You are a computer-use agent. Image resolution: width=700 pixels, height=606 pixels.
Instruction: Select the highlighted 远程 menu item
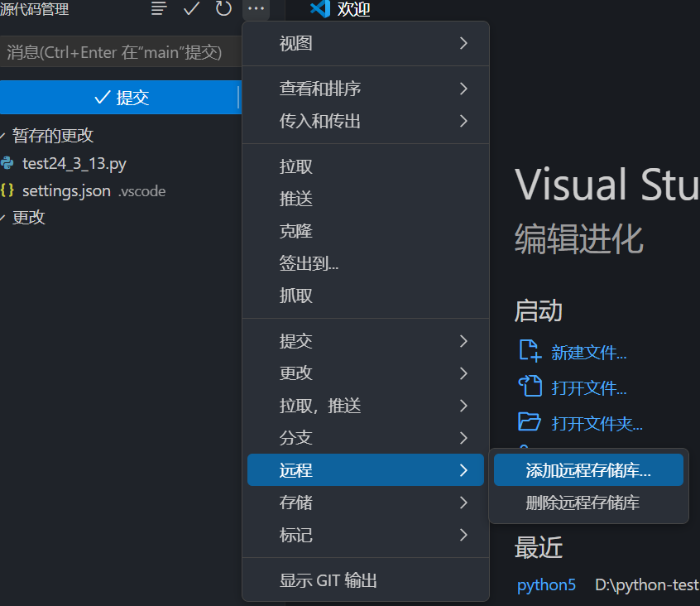point(366,469)
